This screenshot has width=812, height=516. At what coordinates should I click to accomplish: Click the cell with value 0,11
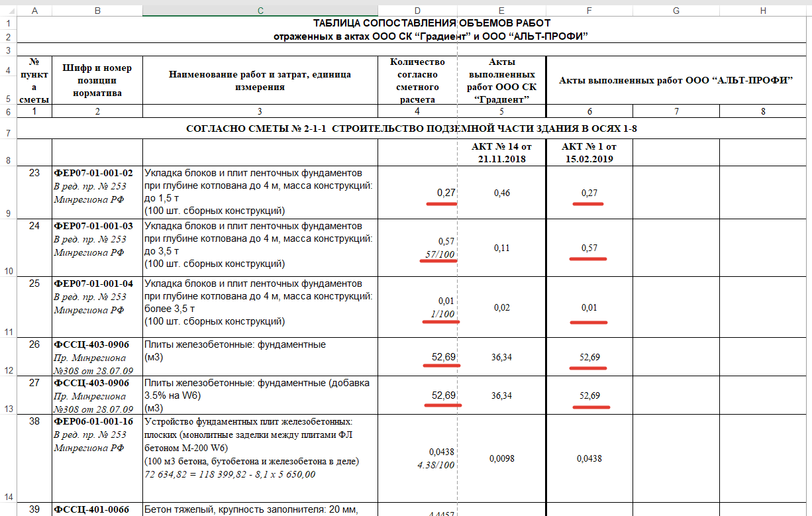click(501, 248)
